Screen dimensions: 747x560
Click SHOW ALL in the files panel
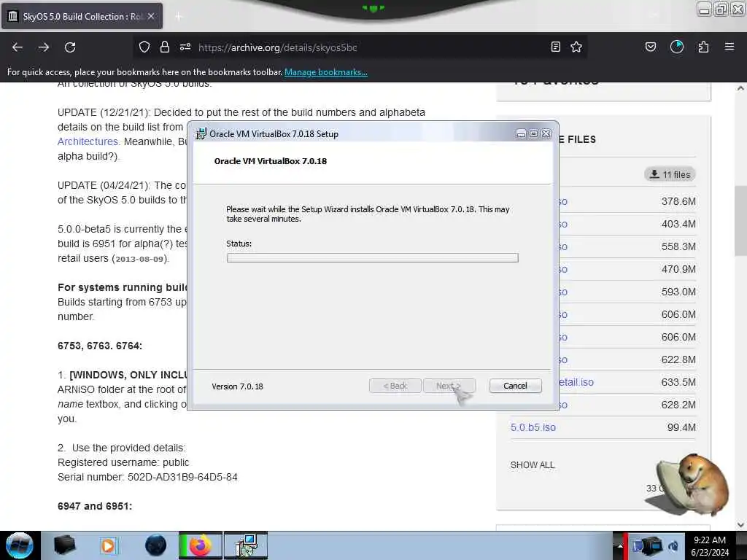(x=533, y=464)
